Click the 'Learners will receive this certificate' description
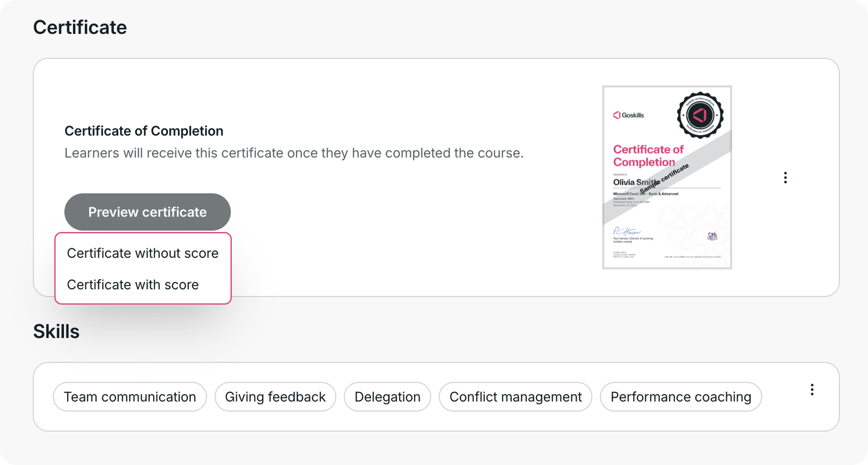The height and width of the screenshot is (465, 868). pos(294,153)
